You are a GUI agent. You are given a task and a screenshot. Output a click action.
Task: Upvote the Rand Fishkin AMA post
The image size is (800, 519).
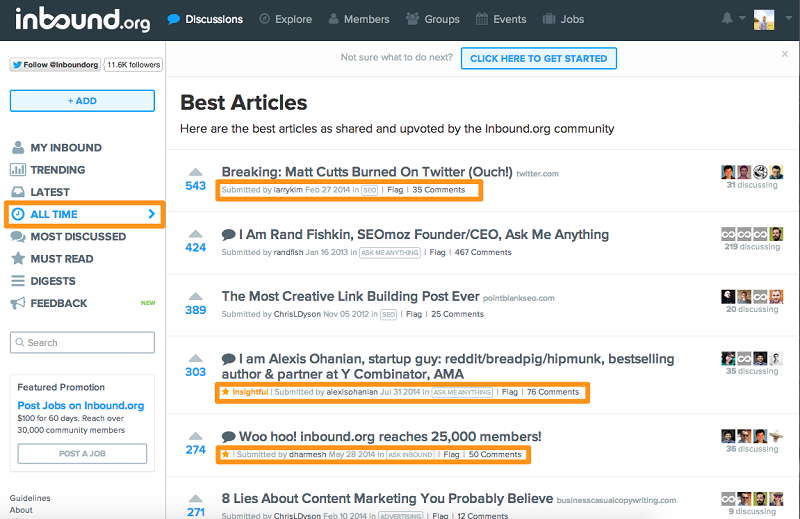pos(195,234)
